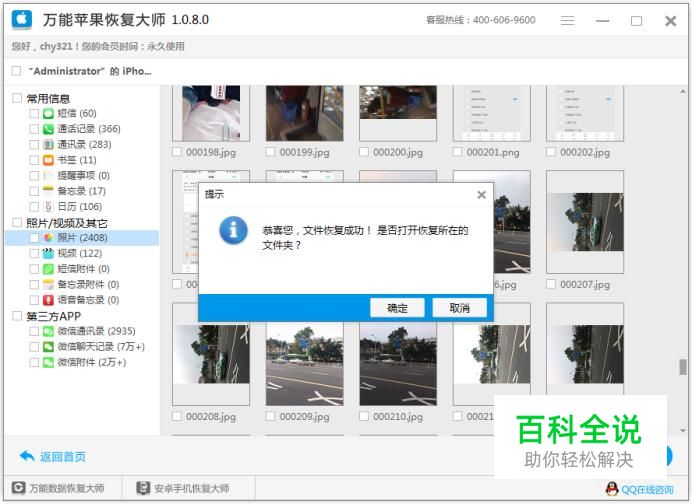This screenshot has height=504, width=692.
Task: Click the WeChat contacts (微信通讯录) icon
Action: point(48,331)
